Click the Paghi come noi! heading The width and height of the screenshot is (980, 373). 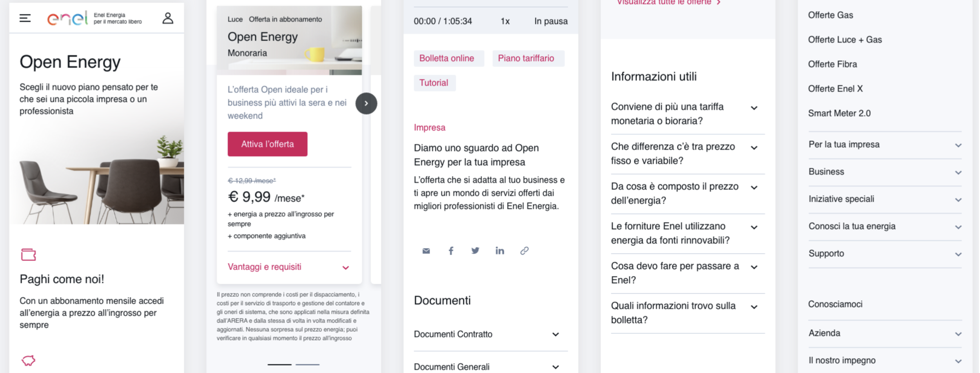(62, 279)
